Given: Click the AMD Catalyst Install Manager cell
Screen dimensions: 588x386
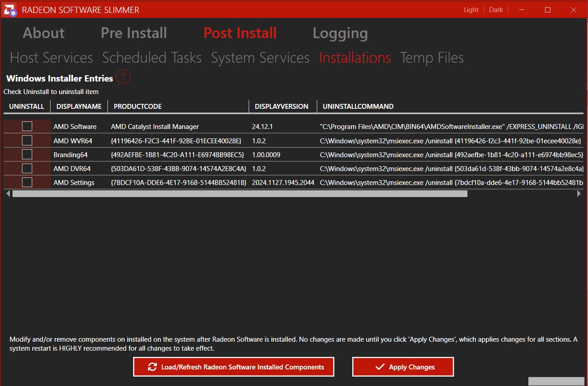Looking at the screenshot, I should [179, 126].
